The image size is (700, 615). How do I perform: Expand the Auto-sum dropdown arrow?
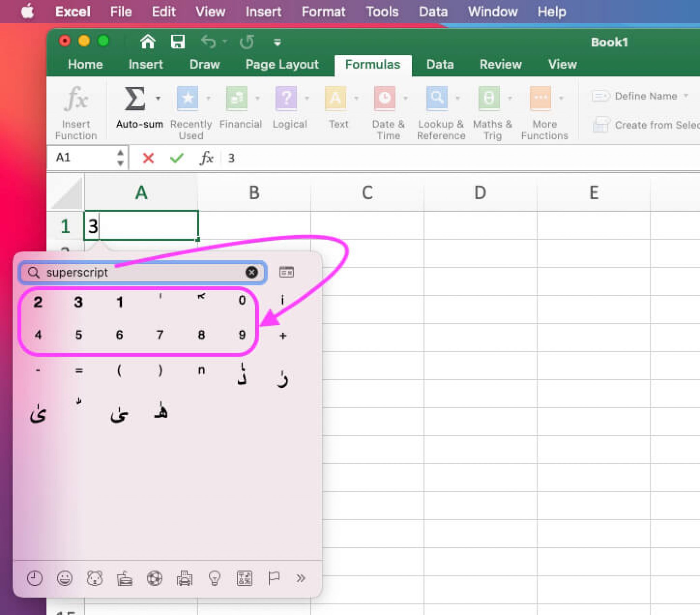click(x=158, y=99)
